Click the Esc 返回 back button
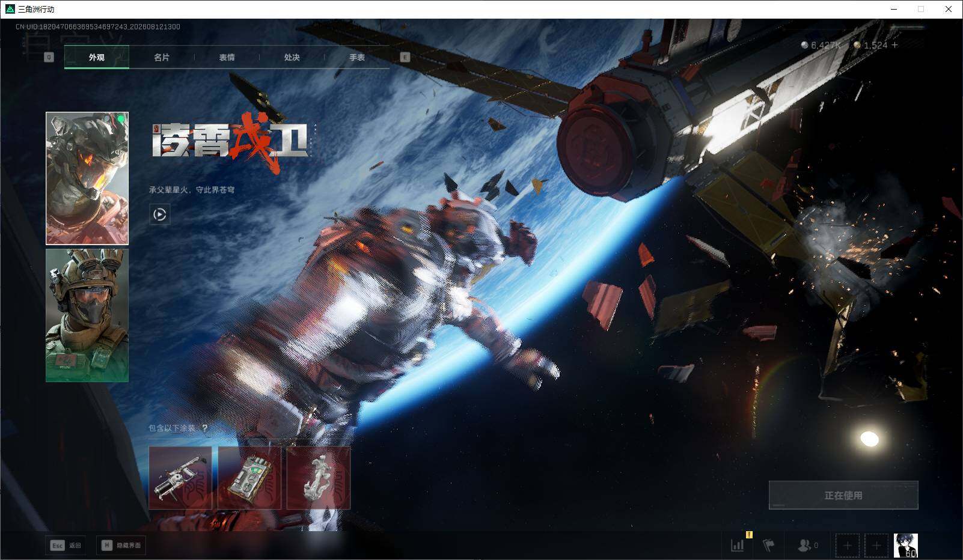This screenshot has width=963, height=560. (66, 546)
